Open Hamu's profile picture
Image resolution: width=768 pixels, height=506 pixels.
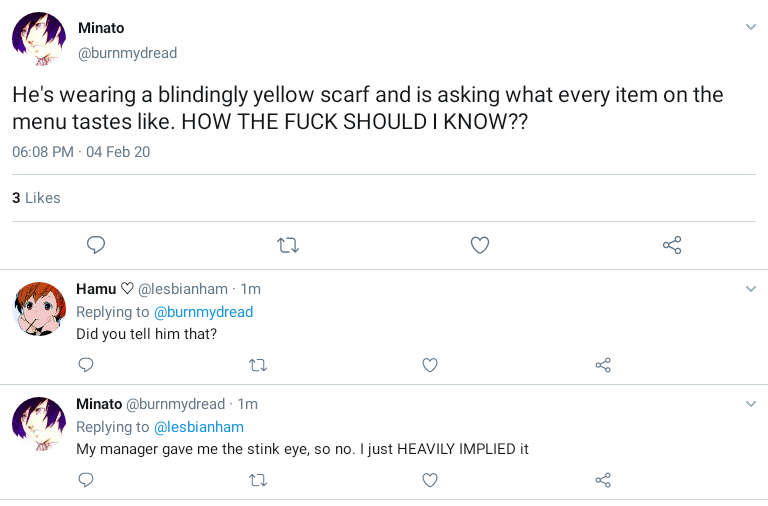(x=39, y=308)
